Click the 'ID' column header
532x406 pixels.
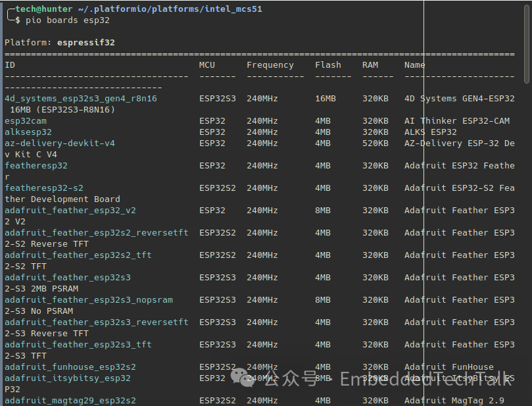tap(10, 65)
